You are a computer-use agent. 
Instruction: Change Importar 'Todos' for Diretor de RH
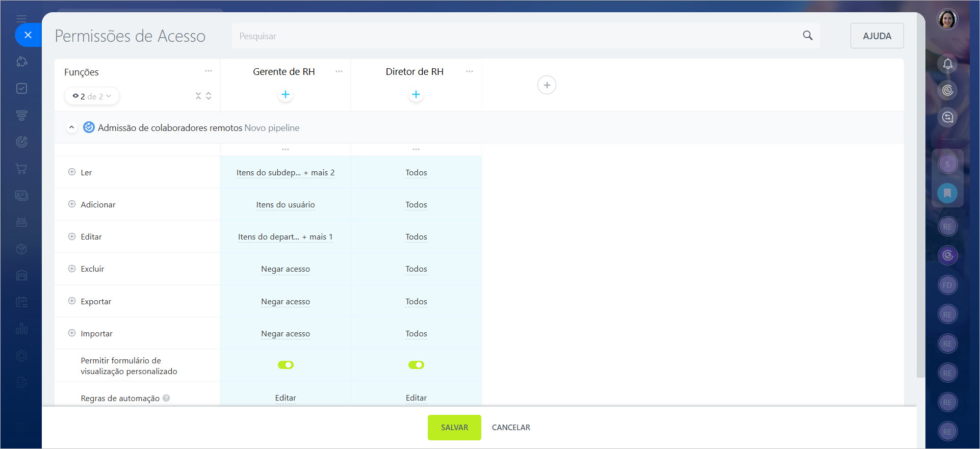(x=416, y=334)
